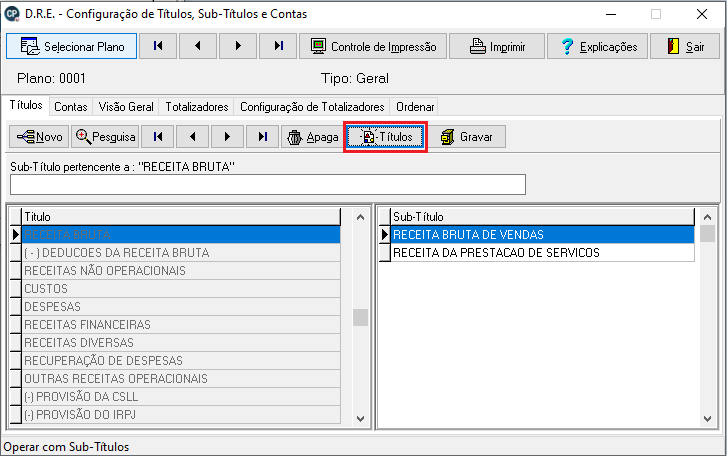This screenshot has width=727, height=456.
Task: Minimize the D.R.E. window
Action: point(611,14)
